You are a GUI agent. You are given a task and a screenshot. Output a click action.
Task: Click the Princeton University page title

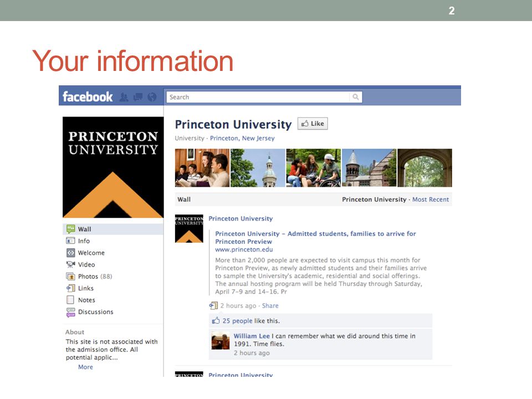[x=233, y=125]
